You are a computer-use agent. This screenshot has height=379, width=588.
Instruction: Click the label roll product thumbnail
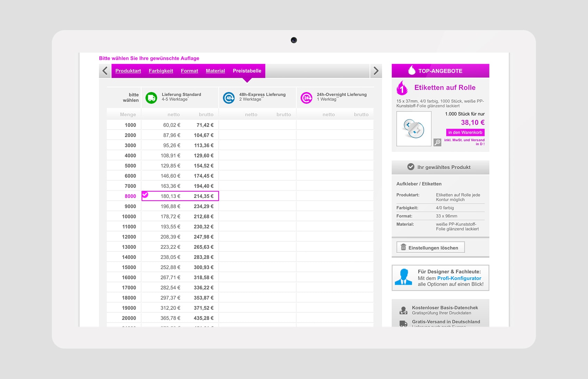pyautogui.click(x=414, y=129)
